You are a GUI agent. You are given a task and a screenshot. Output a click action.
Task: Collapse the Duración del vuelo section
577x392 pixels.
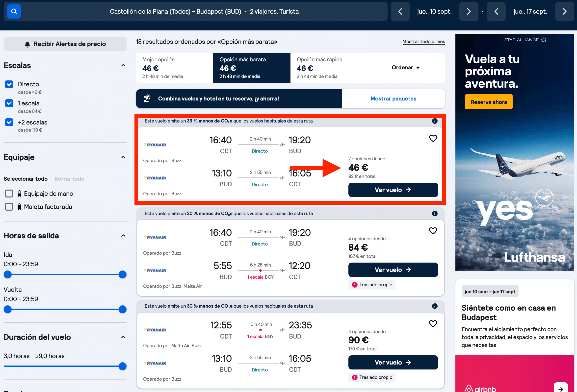(x=123, y=337)
